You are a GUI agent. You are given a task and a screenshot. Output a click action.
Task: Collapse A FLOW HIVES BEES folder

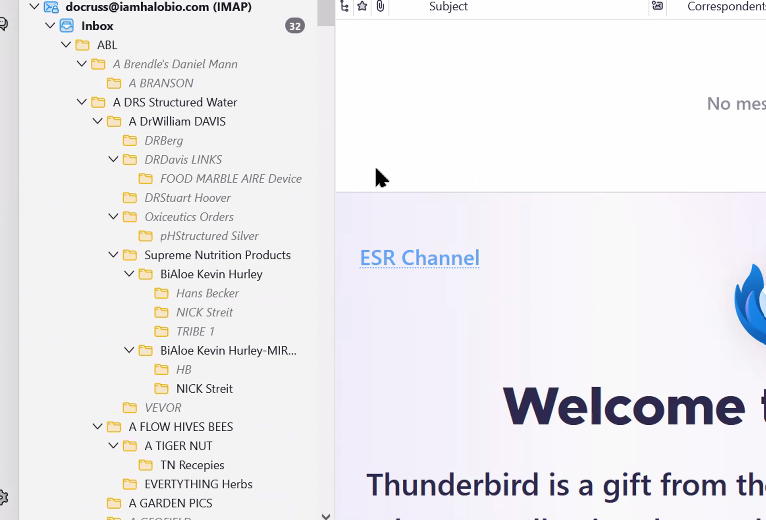coord(98,426)
